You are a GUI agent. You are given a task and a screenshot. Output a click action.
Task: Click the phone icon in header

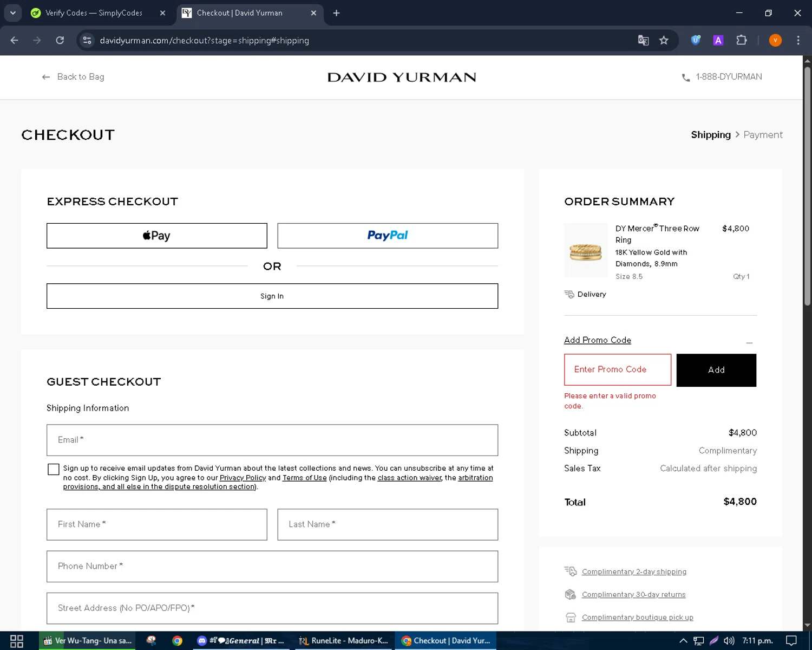click(686, 77)
